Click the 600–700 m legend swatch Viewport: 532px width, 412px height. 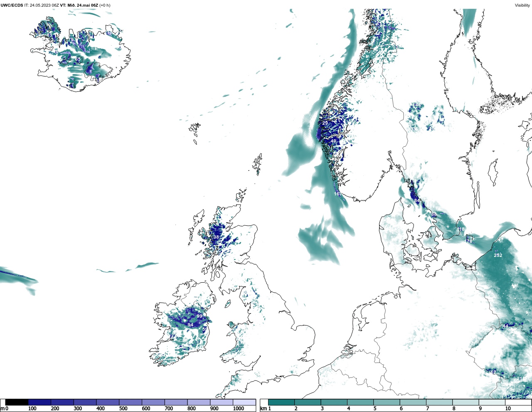(153, 402)
